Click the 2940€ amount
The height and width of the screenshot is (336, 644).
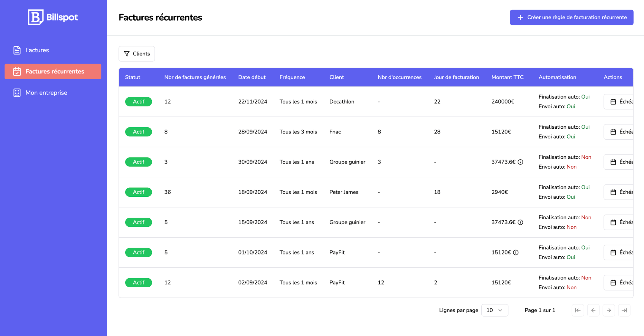pos(499,192)
